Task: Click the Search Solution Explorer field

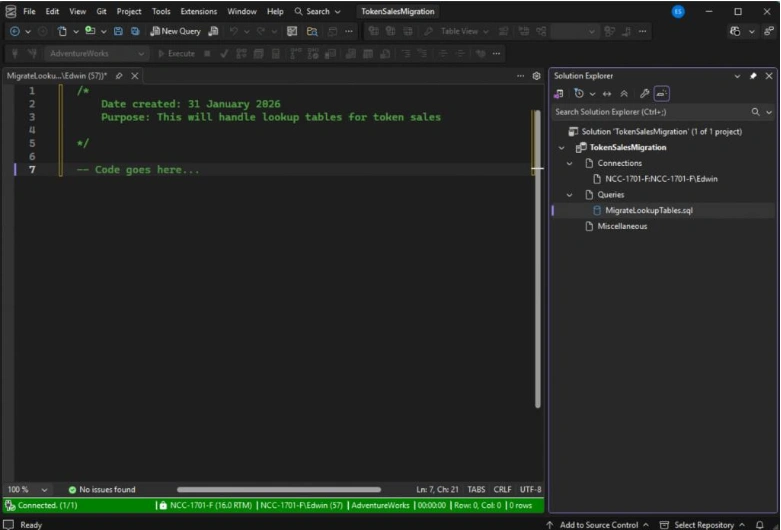Action: pos(651,112)
